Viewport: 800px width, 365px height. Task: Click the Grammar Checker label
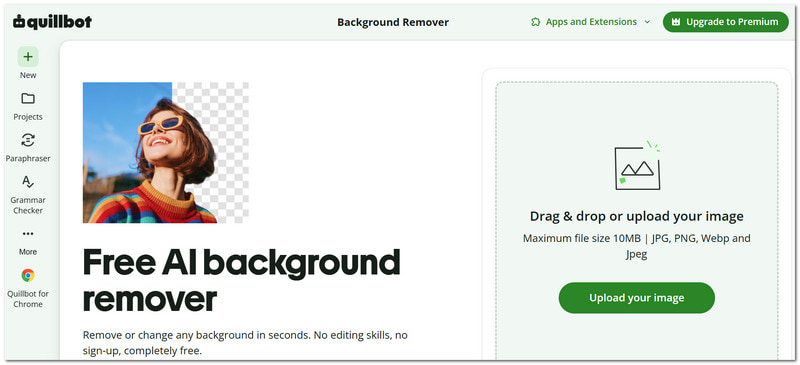point(28,205)
